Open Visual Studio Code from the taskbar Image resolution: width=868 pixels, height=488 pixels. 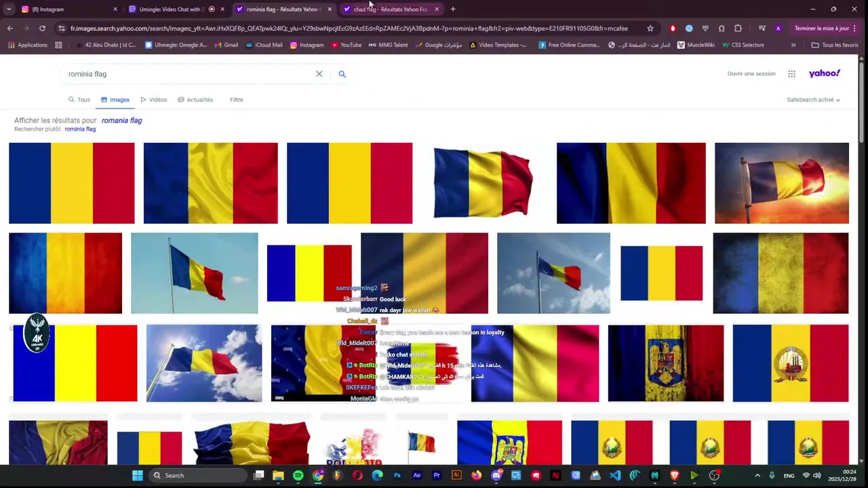tap(615, 475)
